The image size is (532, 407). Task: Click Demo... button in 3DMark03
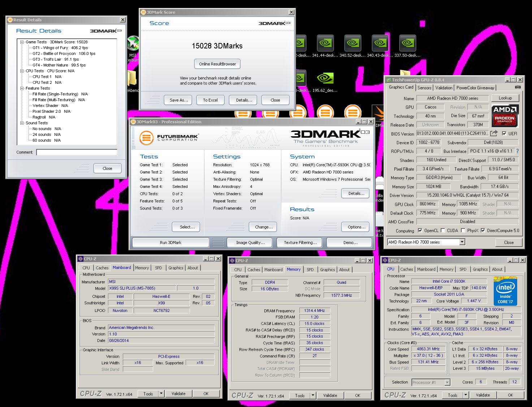pyautogui.click(x=350, y=243)
